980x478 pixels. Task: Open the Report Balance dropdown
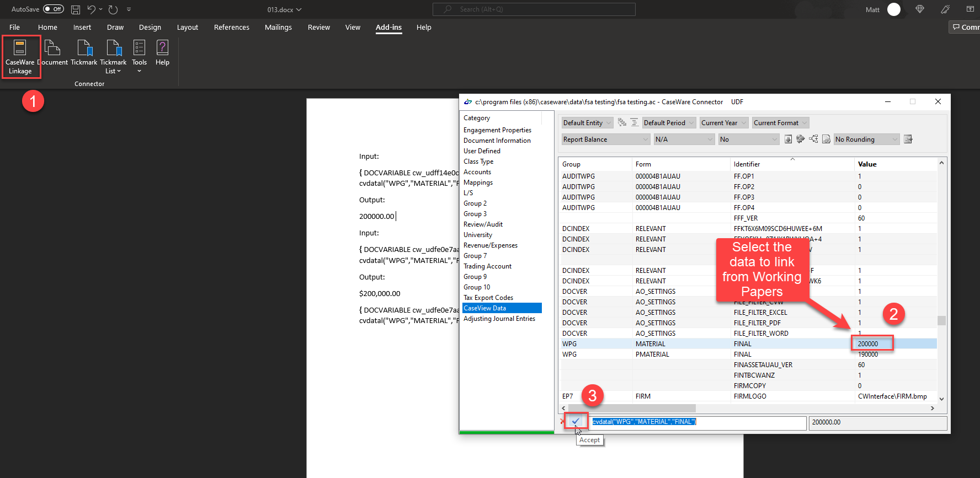point(606,139)
